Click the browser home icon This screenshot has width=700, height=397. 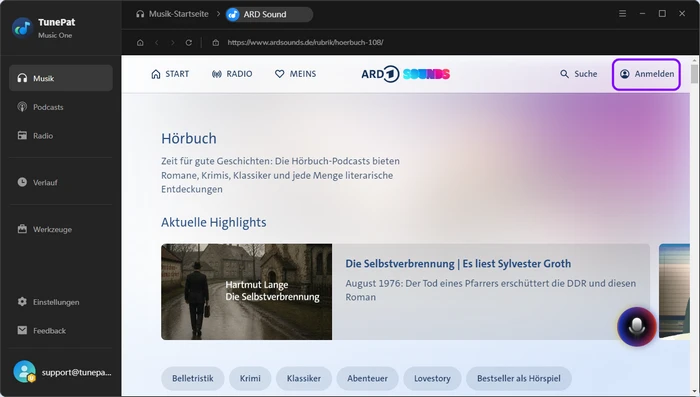pos(140,42)
